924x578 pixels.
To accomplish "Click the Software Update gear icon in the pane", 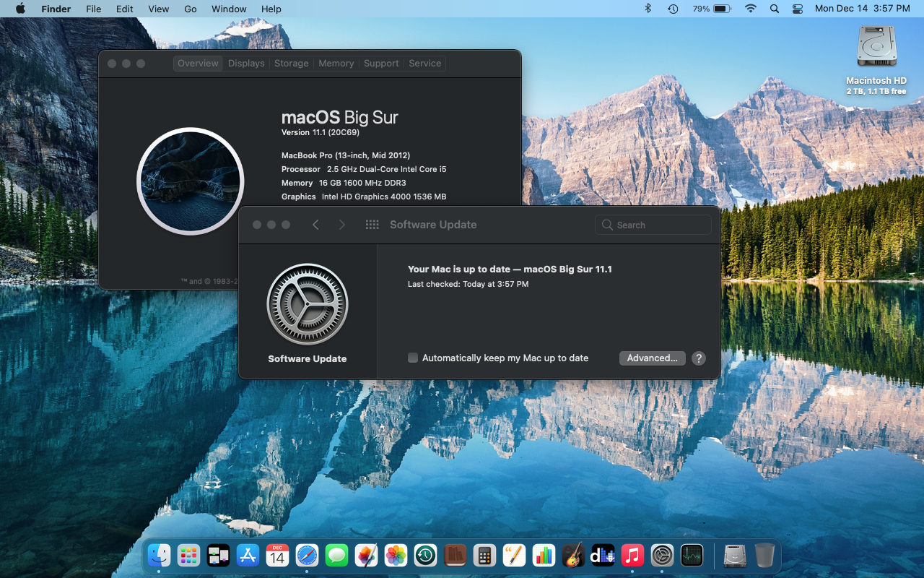I will click(x=308, y=304).
